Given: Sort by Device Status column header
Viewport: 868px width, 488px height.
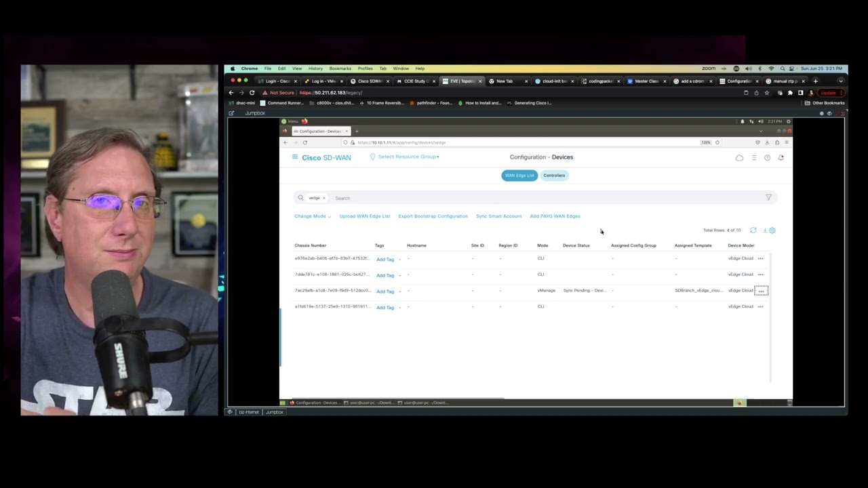Looking at the screenshot, I should pos(576,245).
